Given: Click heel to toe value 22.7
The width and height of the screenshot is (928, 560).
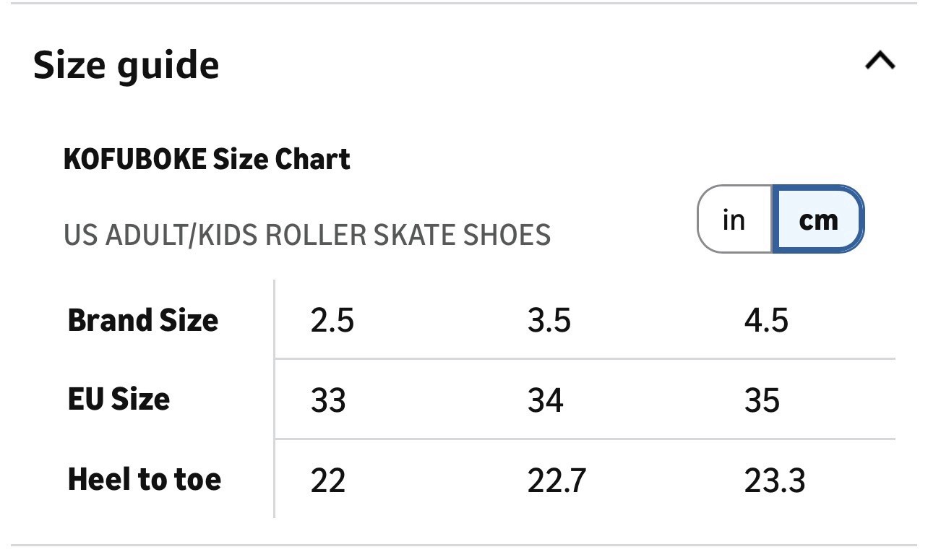Looking at the screenshot, I should 557,481.
